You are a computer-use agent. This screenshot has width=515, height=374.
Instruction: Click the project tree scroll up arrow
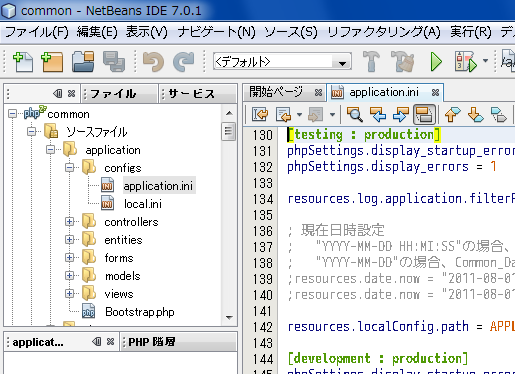click(x=229, y=113)
